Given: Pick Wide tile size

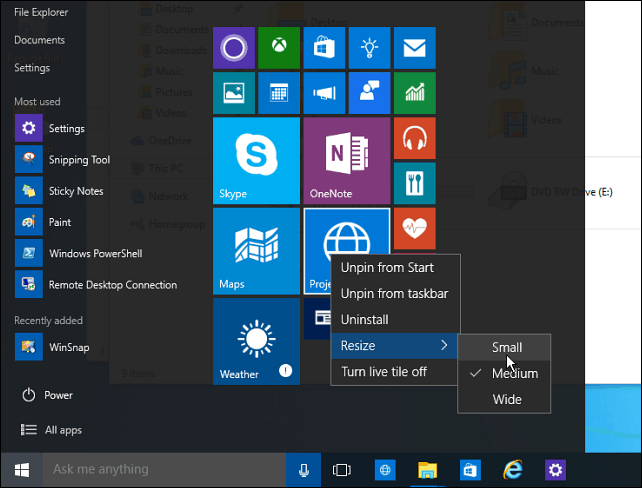Looking at the screenshot, I should click(504, 399).
